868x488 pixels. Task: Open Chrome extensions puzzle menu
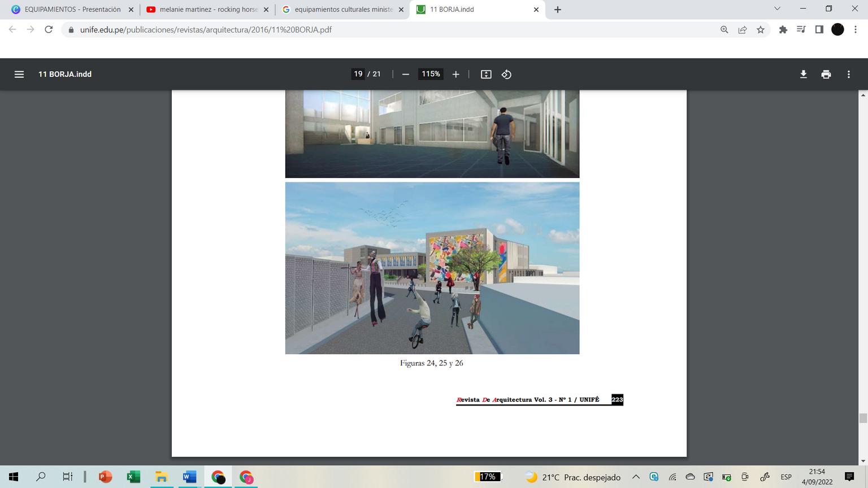(x=783, y=29)
